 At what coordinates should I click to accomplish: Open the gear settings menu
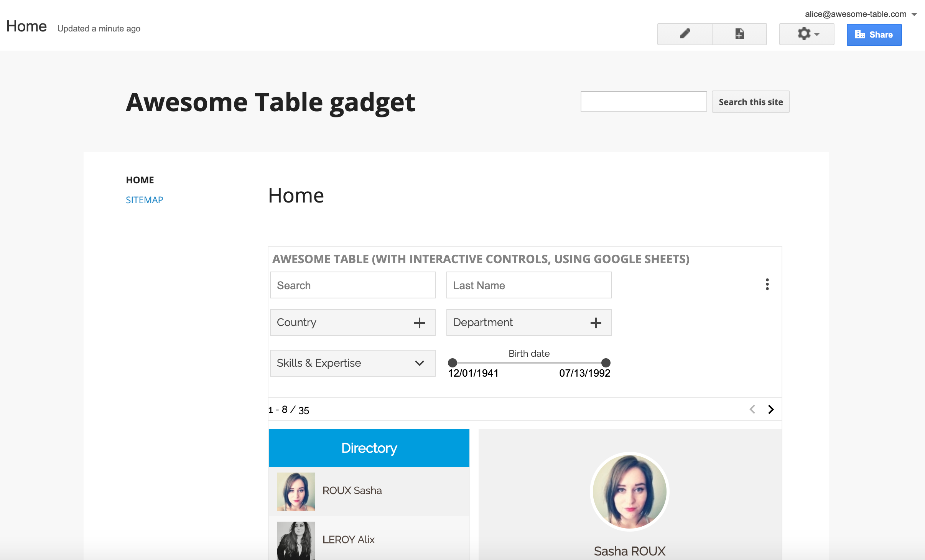click(x=807, y=34)
